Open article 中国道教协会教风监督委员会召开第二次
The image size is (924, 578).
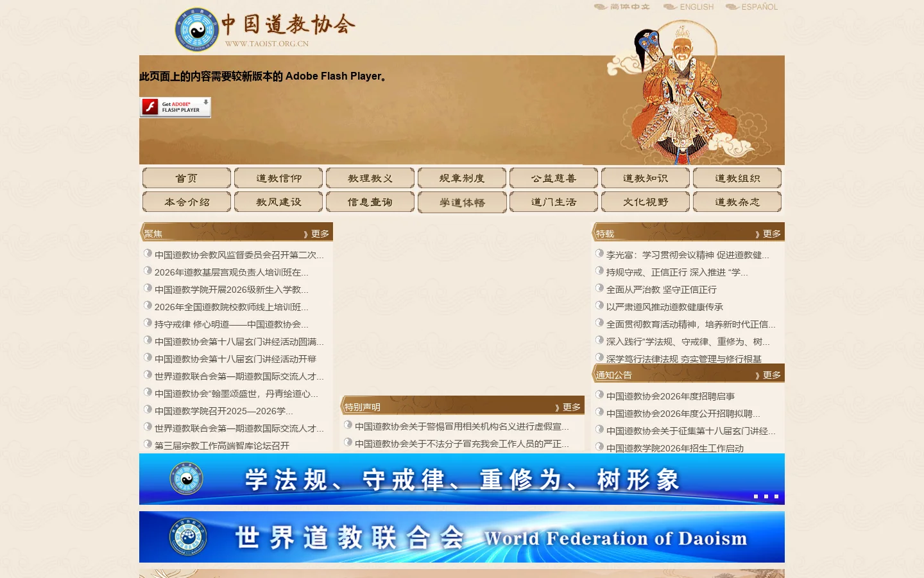pyautogui.click(x=239, y=255)
